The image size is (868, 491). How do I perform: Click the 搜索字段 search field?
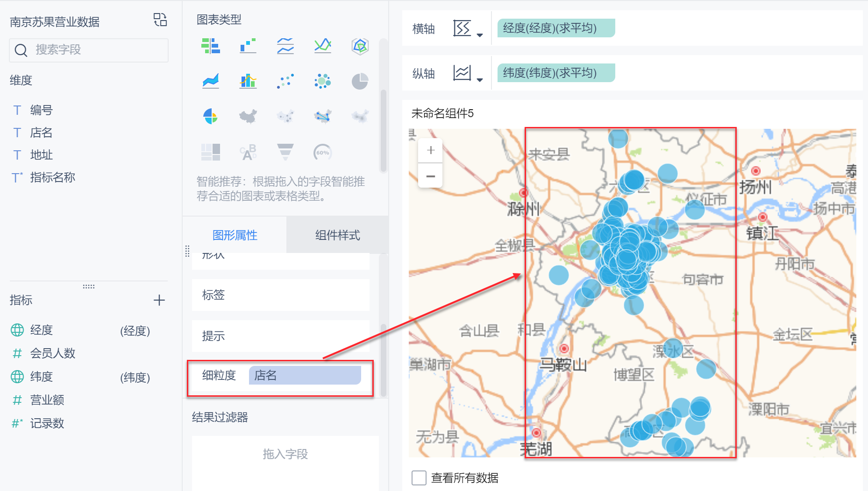89,50
